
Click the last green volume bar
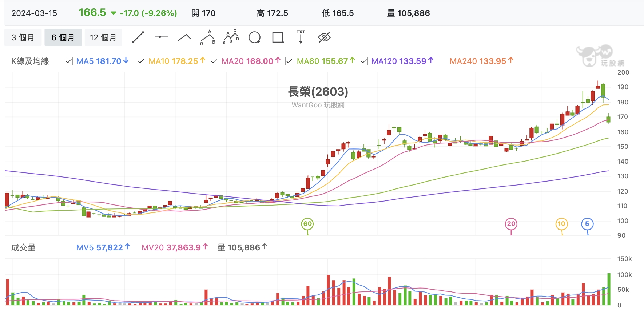[609, 289]
